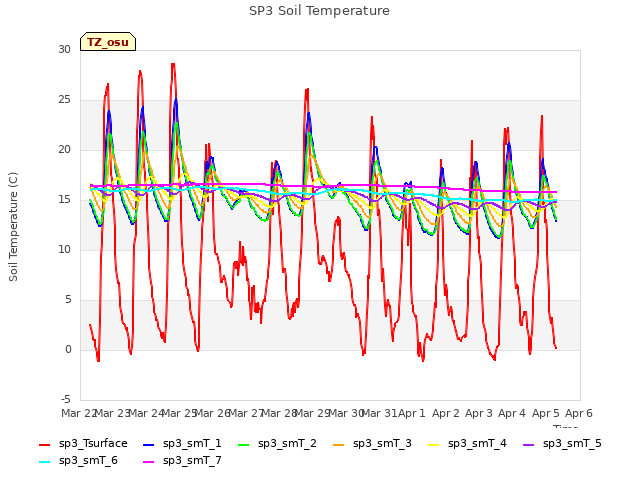Viewport: 640px width, 480px height.
Task: Toggle the sp3_smT_3 legend entry
Action: point(372,443)
